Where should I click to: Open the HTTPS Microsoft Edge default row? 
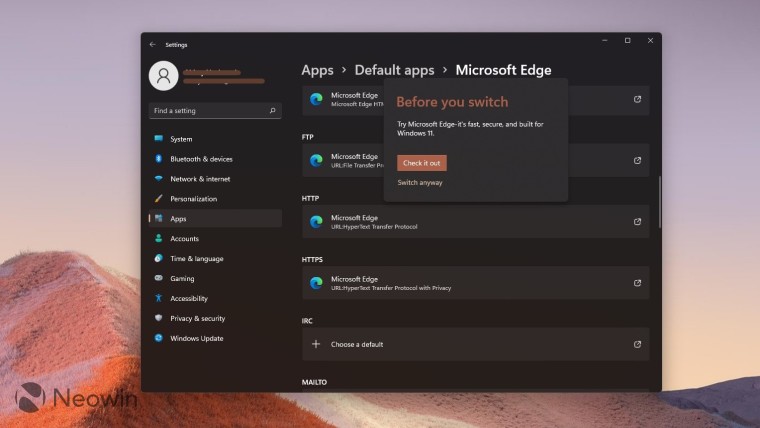point(475,283)
